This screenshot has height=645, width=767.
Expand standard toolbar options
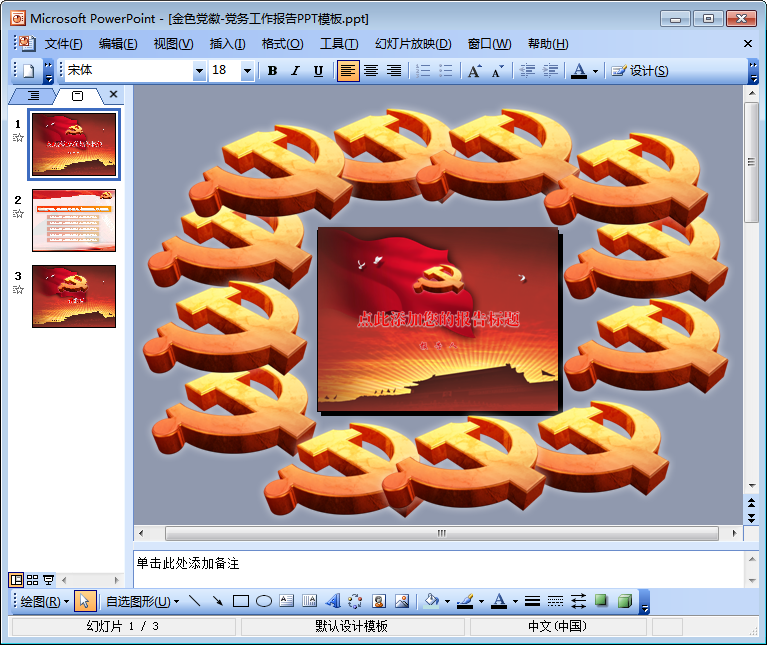48,71
